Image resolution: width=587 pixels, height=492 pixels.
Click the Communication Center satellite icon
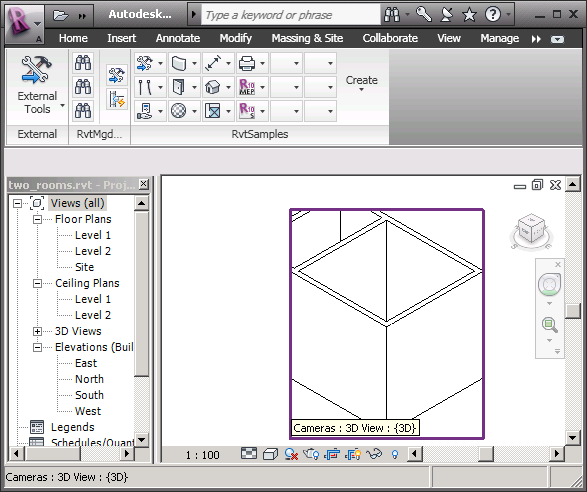(447, 15)
